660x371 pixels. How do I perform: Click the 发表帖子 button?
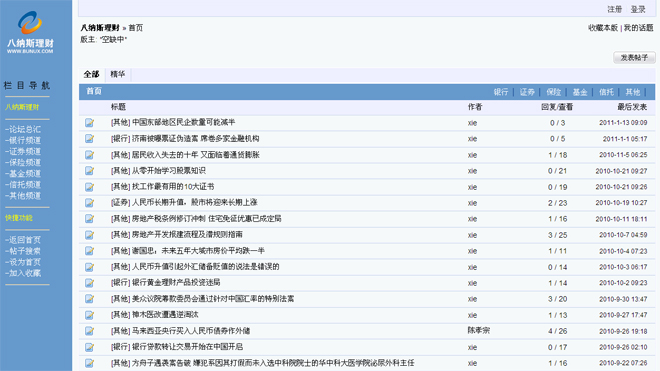point(634,58)
